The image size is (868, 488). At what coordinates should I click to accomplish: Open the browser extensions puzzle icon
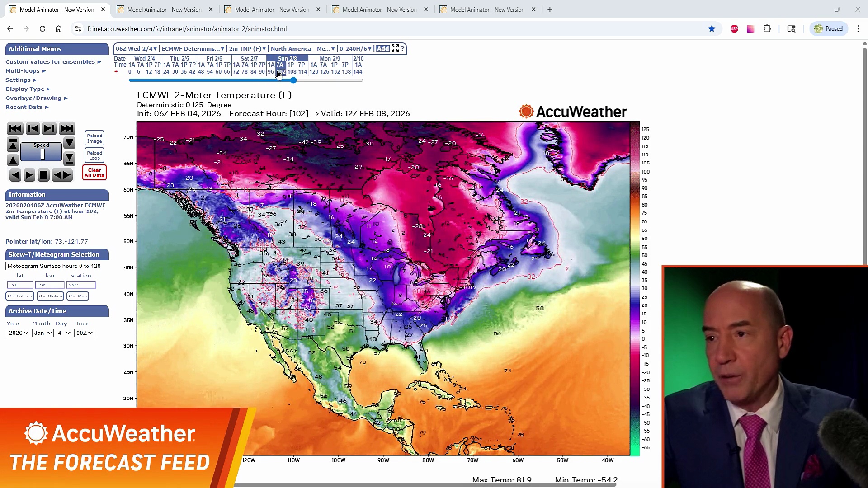[x=767, y=29]
